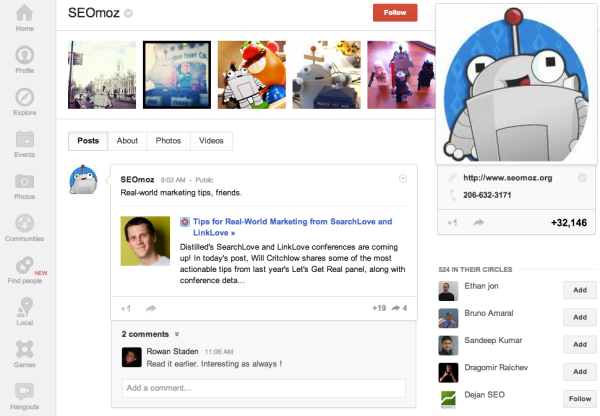Switch to the About tab

pyautogui.click(x=127, y=141)
